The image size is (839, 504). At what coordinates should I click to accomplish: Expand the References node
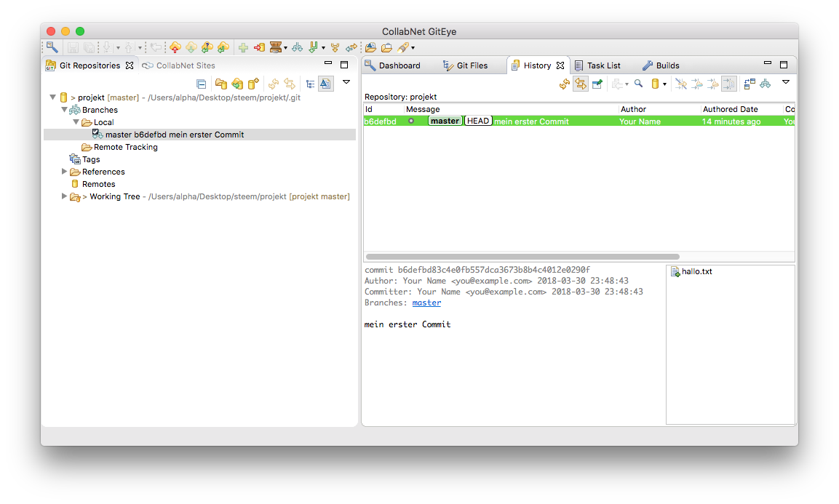click(64, 172)
